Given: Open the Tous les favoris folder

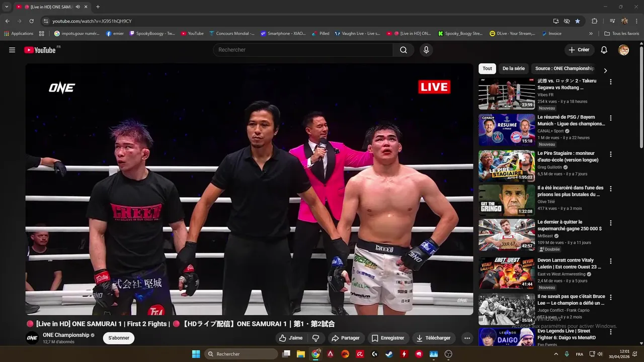Looking at the screenshot, I should pos(622,34).
